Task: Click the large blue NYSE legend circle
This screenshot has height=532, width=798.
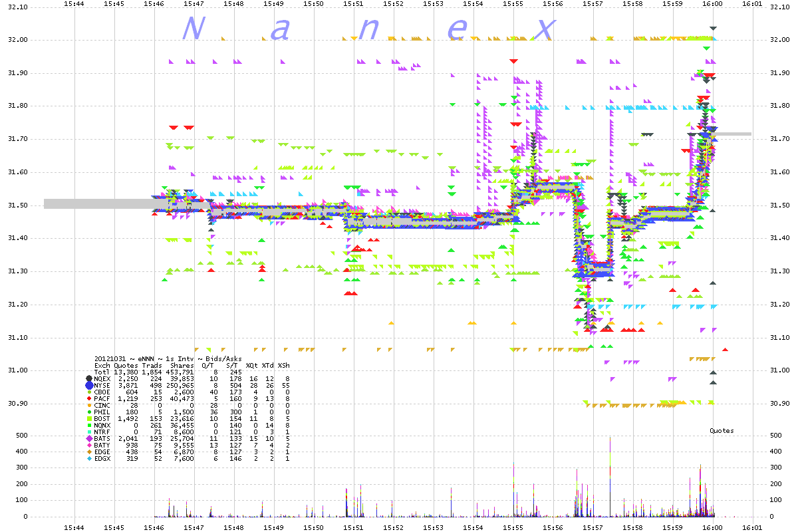Action: [x=89, y=385]
